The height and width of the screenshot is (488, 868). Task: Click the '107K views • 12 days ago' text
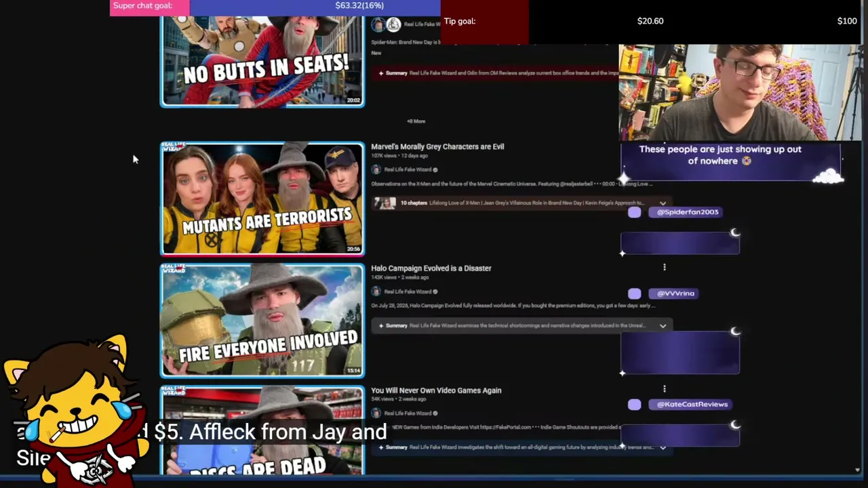click(399, 156)
